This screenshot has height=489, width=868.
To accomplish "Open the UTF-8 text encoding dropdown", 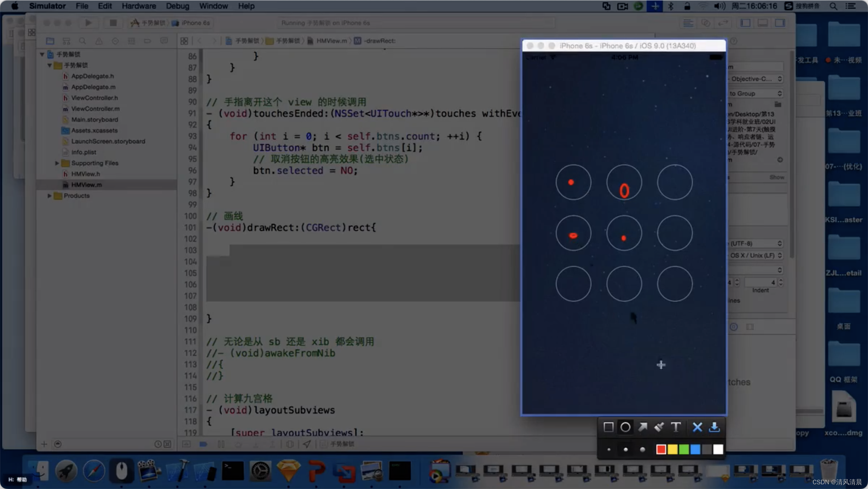I will (x=756, y=243).
